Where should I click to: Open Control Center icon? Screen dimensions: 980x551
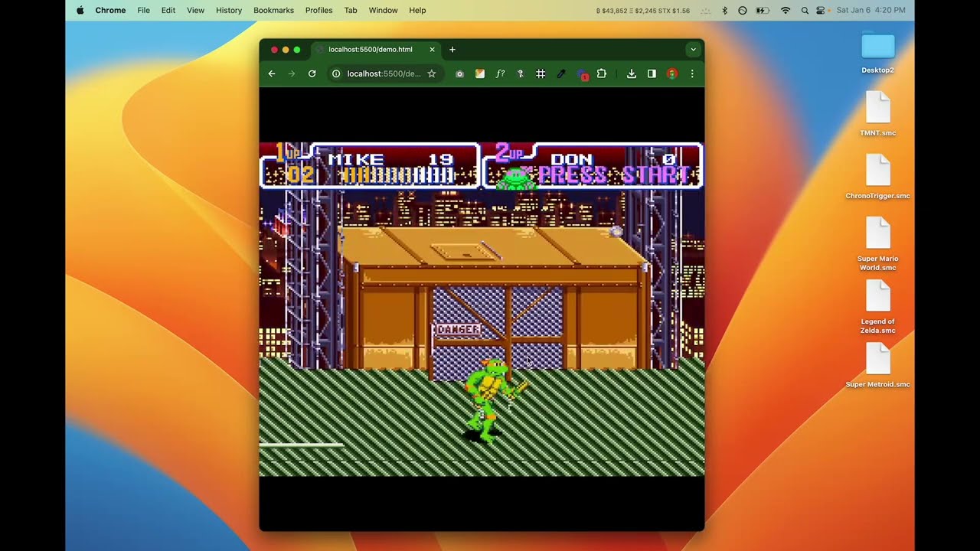[821, 10]
